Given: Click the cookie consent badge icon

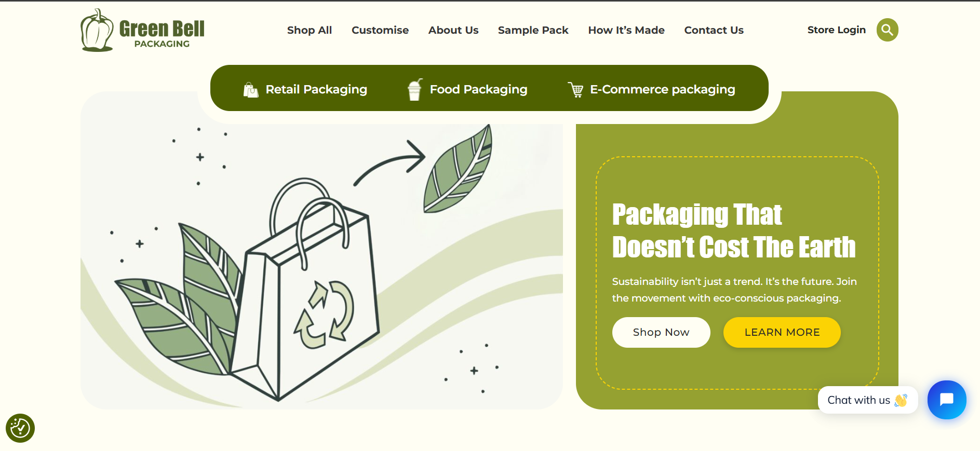Looking at the screenshot, I should tap(20, 428).
